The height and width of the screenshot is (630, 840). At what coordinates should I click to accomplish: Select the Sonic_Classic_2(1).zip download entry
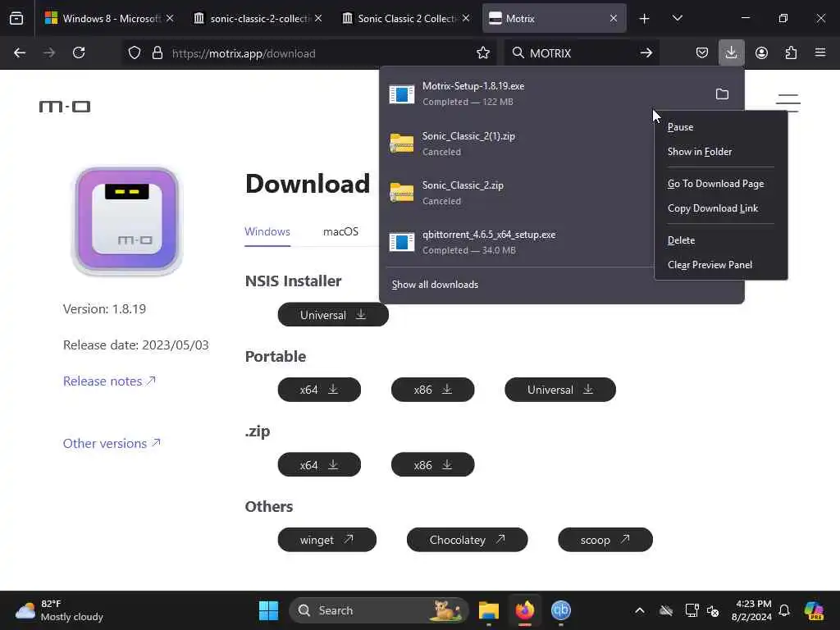(517, 144)
